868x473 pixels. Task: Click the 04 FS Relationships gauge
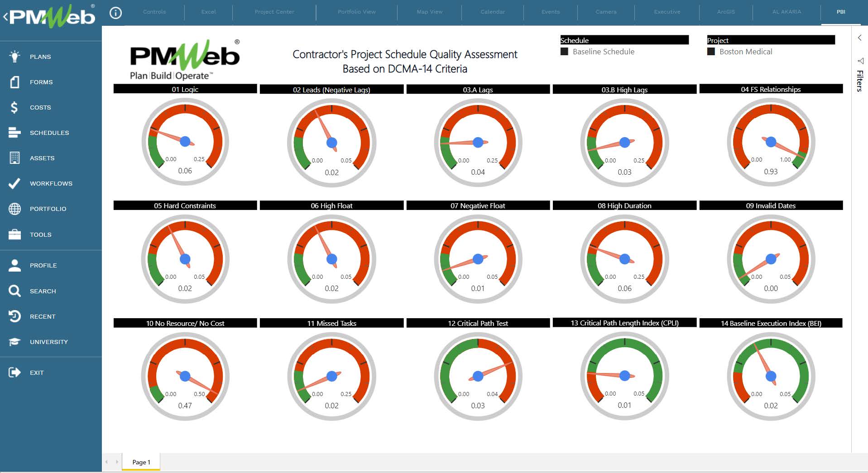click(x=771, y=142)
